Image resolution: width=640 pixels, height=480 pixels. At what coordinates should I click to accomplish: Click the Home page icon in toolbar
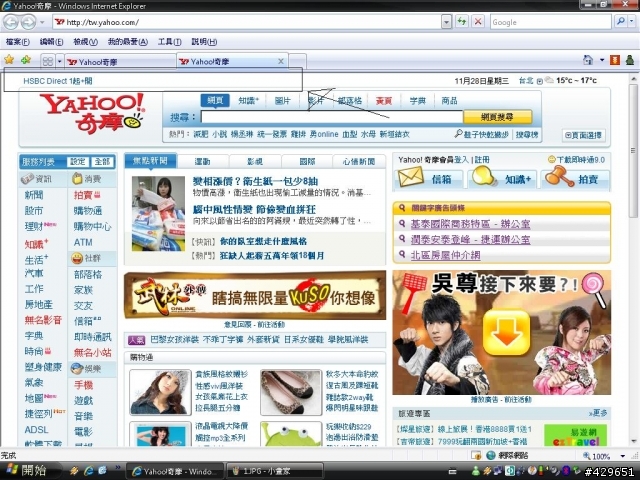[588, 60]
